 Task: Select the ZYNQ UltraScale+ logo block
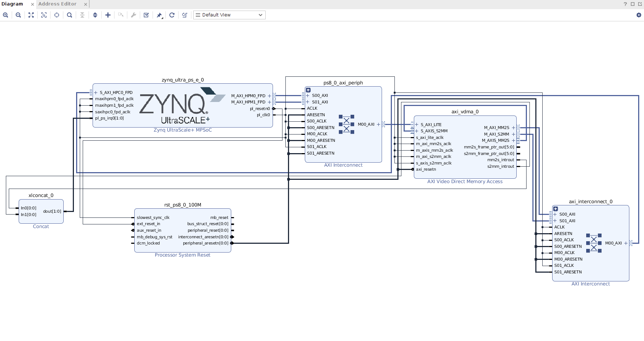click(x=182, y=106)
